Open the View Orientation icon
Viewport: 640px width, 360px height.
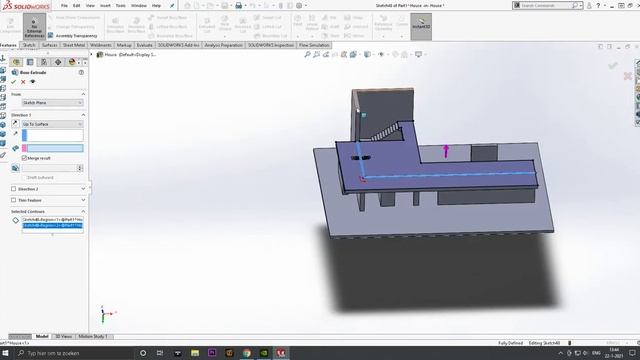coord(353,54)
